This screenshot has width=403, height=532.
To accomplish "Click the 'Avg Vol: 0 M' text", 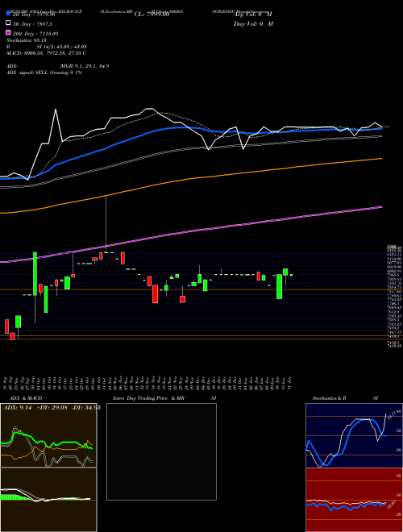I will 253,15.
